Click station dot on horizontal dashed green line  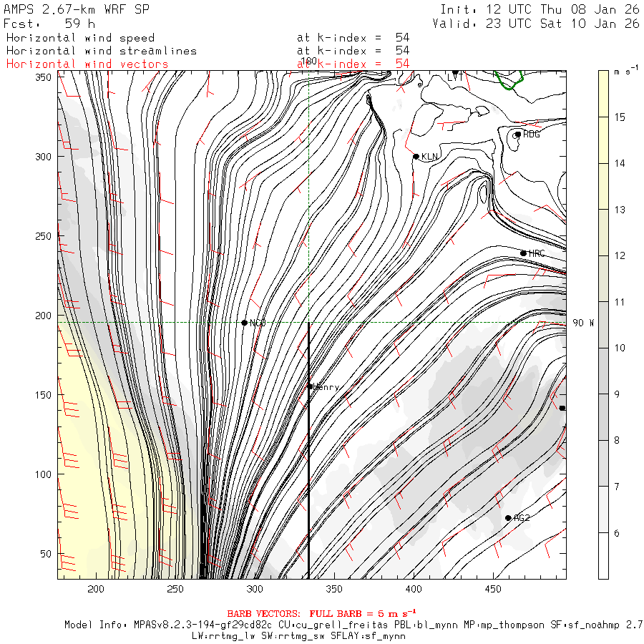245,323
